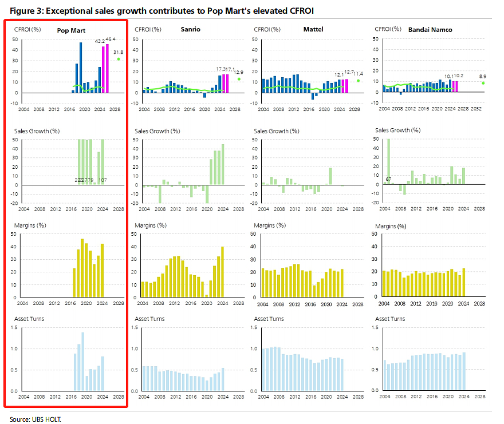Image resolution: width=504 pixels, height=424 pixels.
Task: Click the tallest Pop Mart Asset Turns bar
Action: [x=83, y=362]
